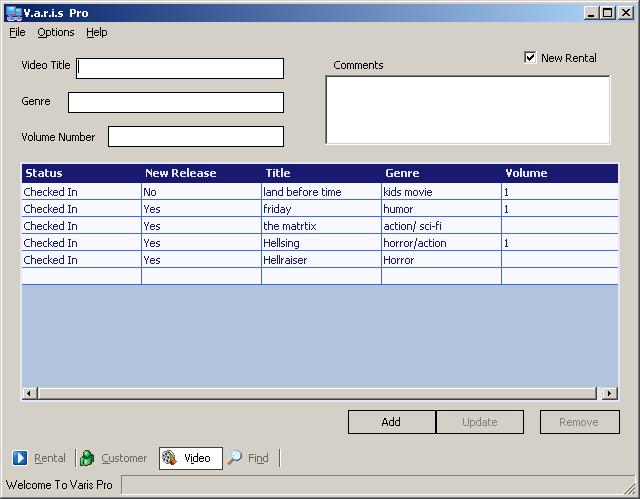Click the V.a.r.i.s Pro title bar icon
Screen dimensions: 640x499
[11, 12]
